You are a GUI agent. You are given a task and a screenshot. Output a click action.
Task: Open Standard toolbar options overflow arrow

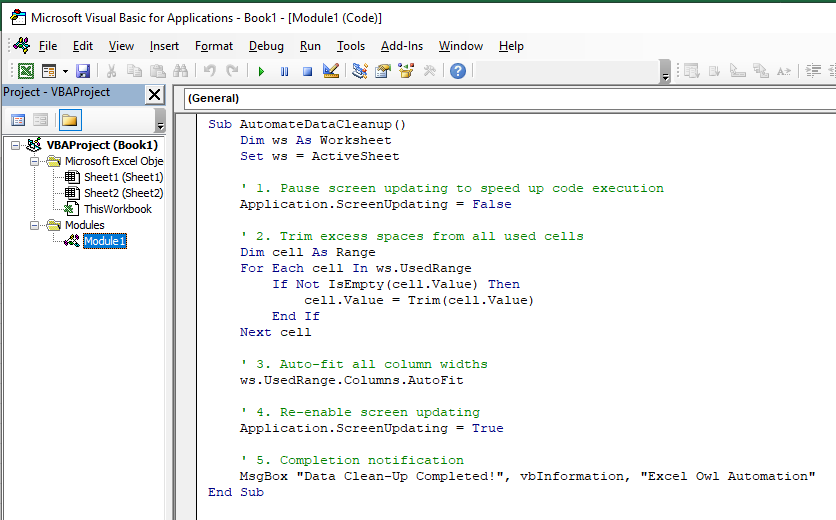[x=665, y=72]
